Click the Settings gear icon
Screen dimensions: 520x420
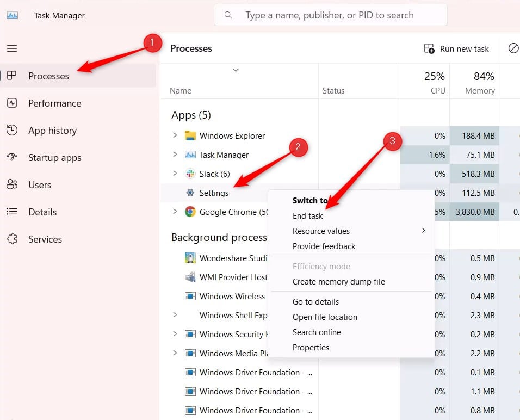(190, 193)
